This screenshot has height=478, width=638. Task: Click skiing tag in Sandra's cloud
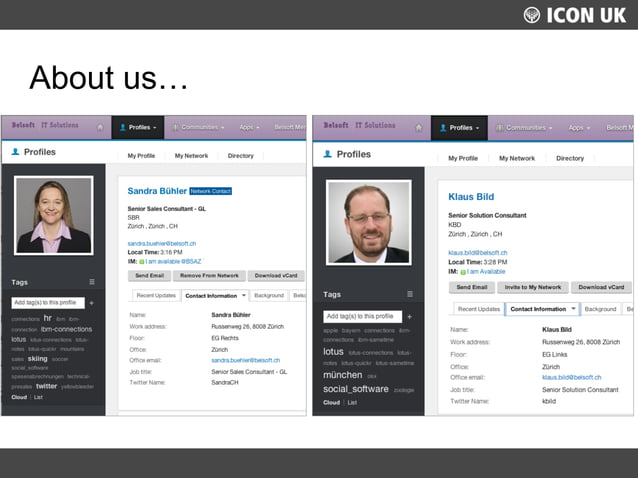37,359
